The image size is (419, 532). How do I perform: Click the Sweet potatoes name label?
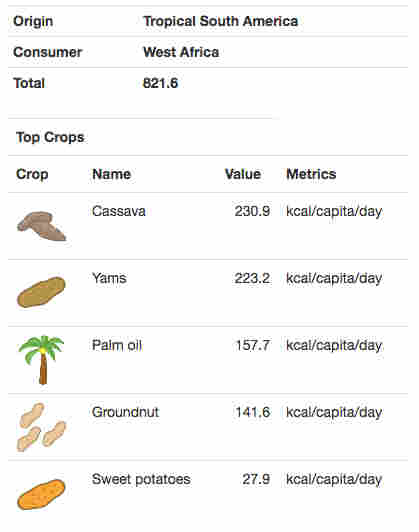coord(141,479)
